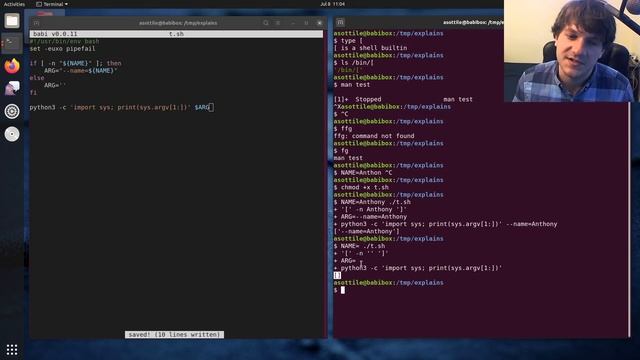Viewport: 640px width, 360px height.
Task: Launch Firefox from the dock
Action: pyautogui.click(x=12, y=66)
